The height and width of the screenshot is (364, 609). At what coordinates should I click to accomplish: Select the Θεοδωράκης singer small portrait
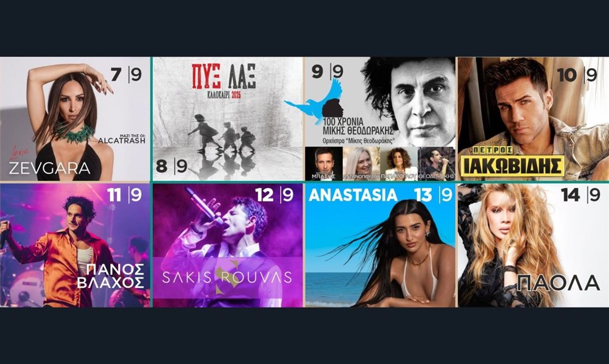[x=437, y=163]
